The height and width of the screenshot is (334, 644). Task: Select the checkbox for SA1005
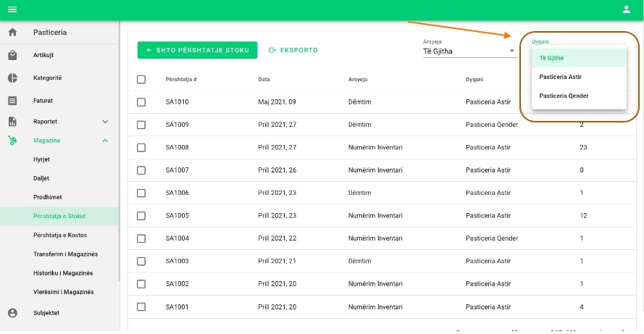pos(141,215)
